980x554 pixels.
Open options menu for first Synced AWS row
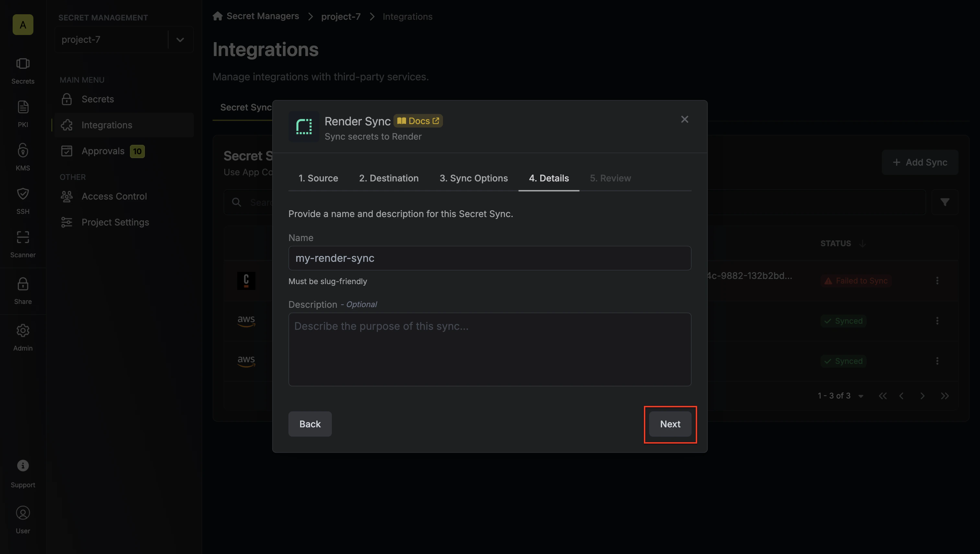[937, 321]
